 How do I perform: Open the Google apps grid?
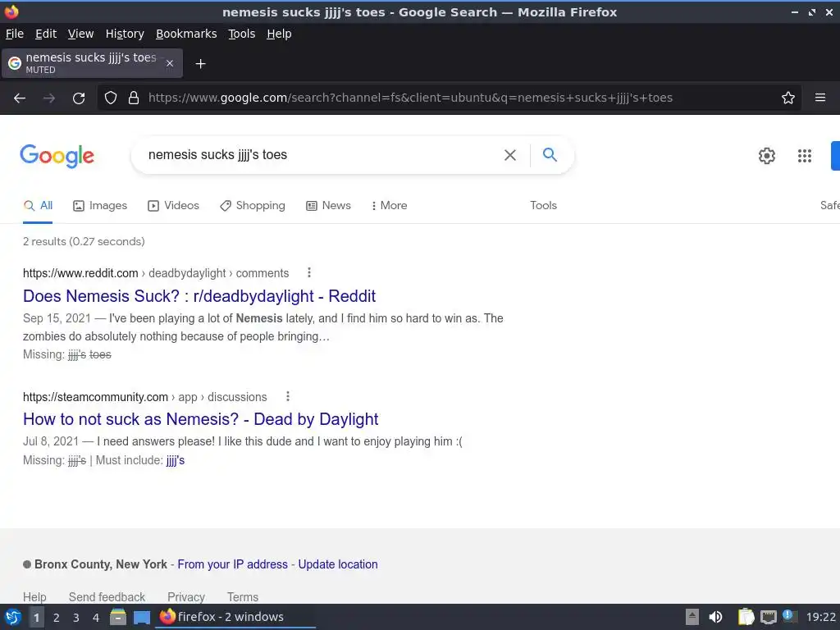[x=805, y=156]
